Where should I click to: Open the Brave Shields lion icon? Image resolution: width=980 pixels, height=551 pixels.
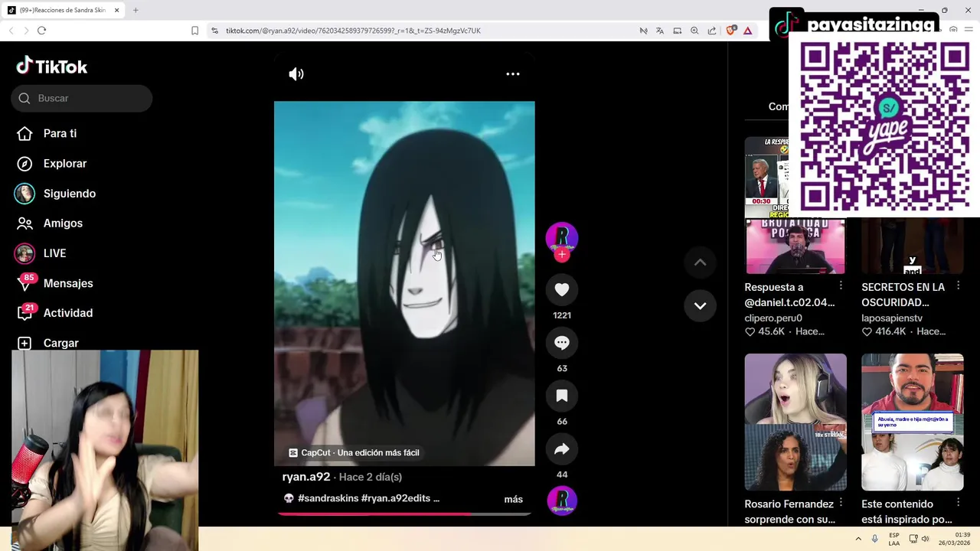pyautogui.click(x=730, y=31)
